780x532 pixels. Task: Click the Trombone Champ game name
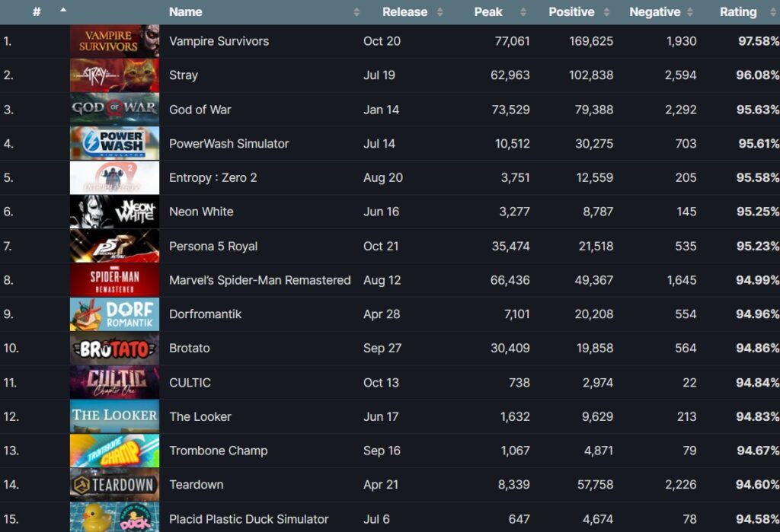tap(218, 451)
